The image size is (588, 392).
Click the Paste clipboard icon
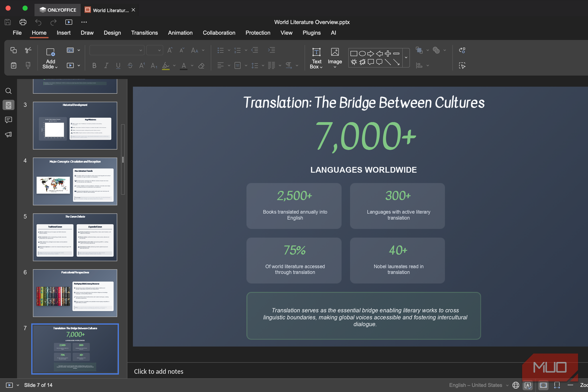coord(13,66)
